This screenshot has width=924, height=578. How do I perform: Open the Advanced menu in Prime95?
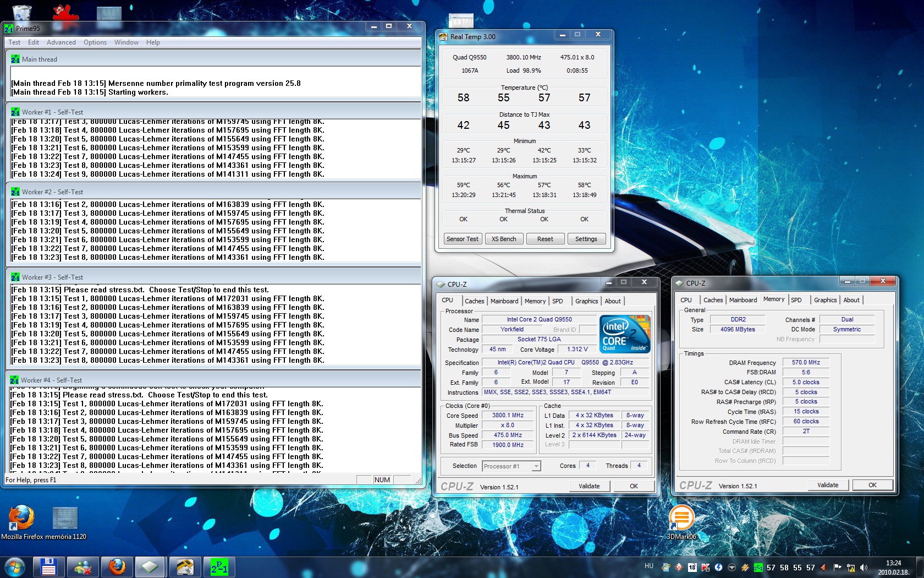tap(61, 42)
